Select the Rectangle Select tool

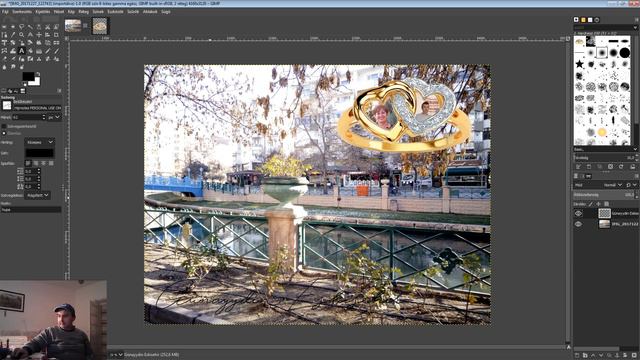tap(4, 27)
